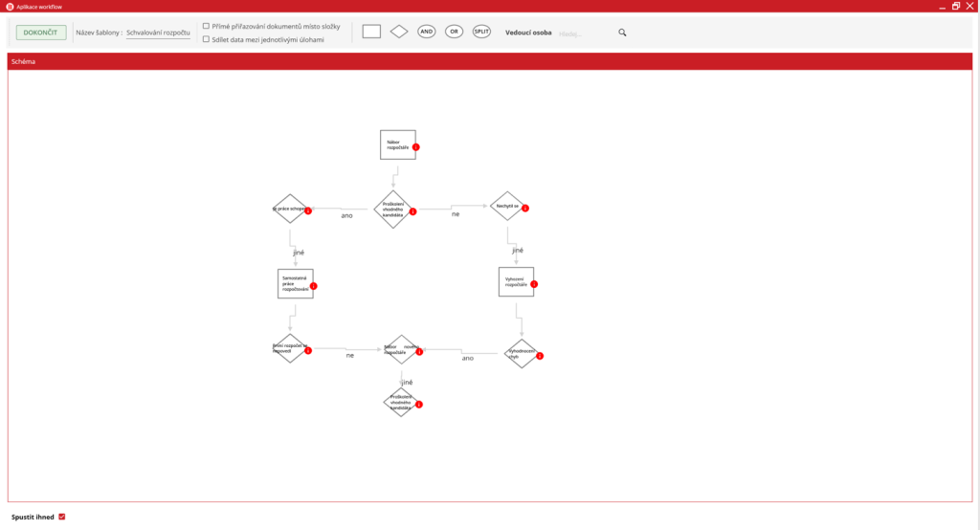Viewport: 980px width, 530px height.
Task: Open info badge on Nechytil se diamond
Action: [x=525, y=208]
